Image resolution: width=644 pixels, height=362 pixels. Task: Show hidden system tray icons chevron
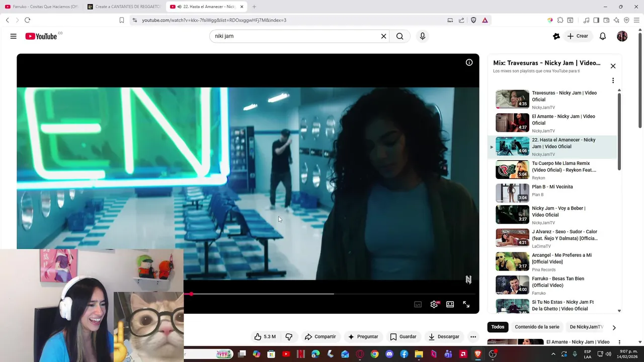click(553, 354)
